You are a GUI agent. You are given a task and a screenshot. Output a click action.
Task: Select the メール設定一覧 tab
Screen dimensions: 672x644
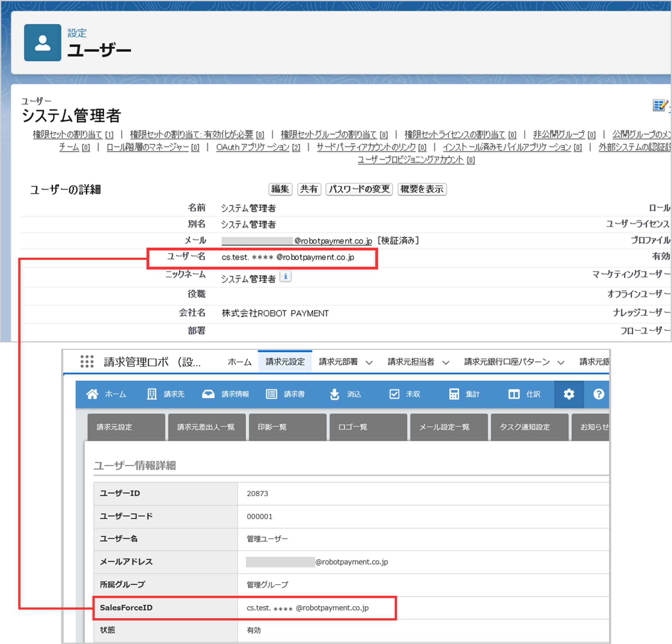(x=449, y=427)
